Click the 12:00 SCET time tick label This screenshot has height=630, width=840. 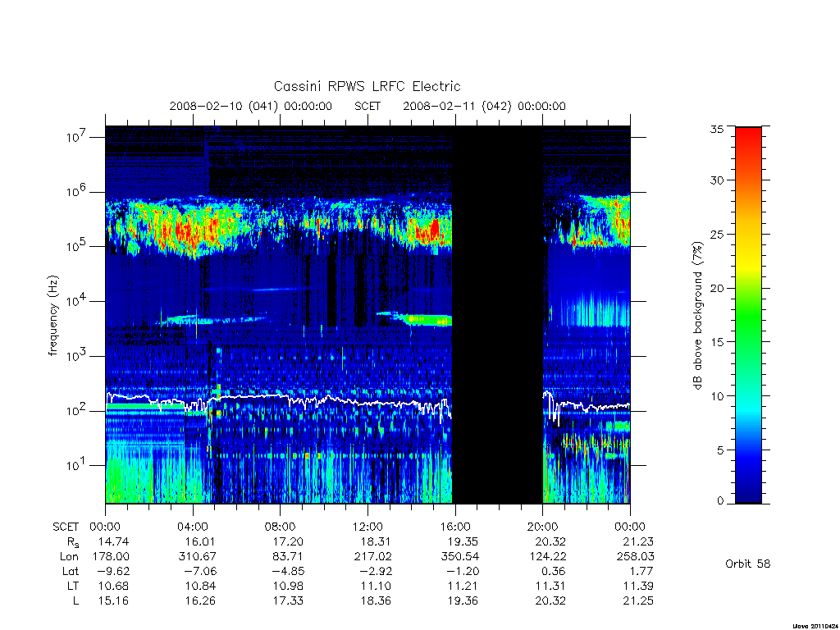point(367,527)
